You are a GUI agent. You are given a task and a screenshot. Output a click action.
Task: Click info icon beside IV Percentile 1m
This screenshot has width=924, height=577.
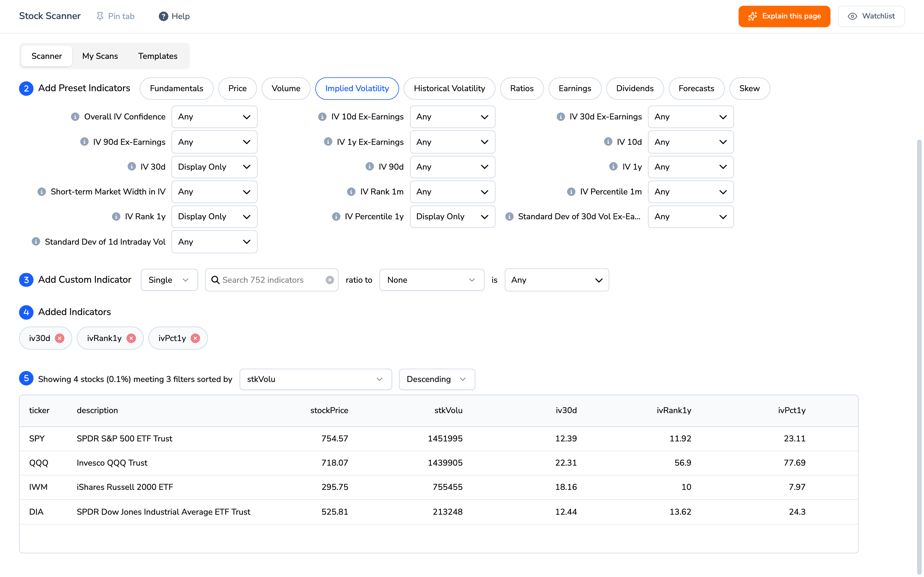click(x=571, y=192)
